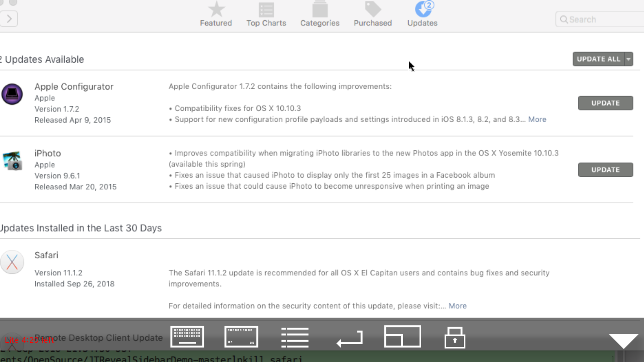Click the iPhoto app icon
644x362 pixels.
pos(12,160)
